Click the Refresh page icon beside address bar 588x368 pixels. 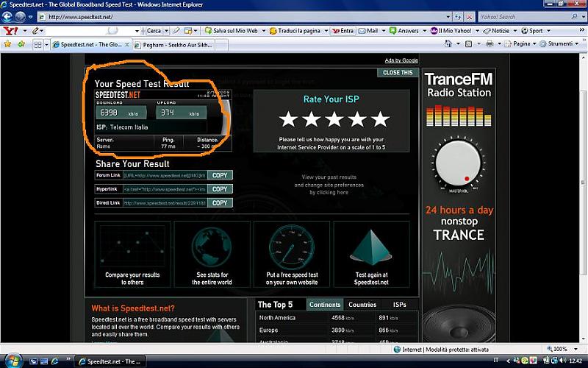(x=458, y=17)
